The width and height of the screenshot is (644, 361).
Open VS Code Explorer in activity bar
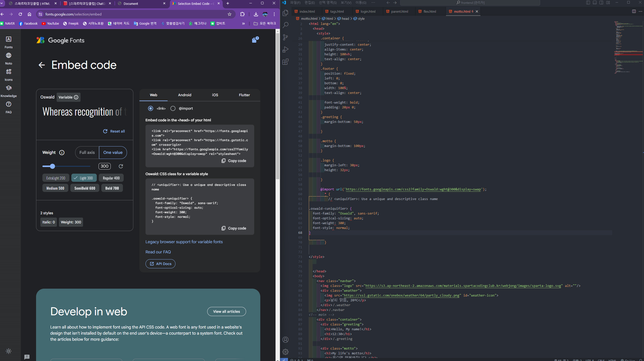coord(285,13)
